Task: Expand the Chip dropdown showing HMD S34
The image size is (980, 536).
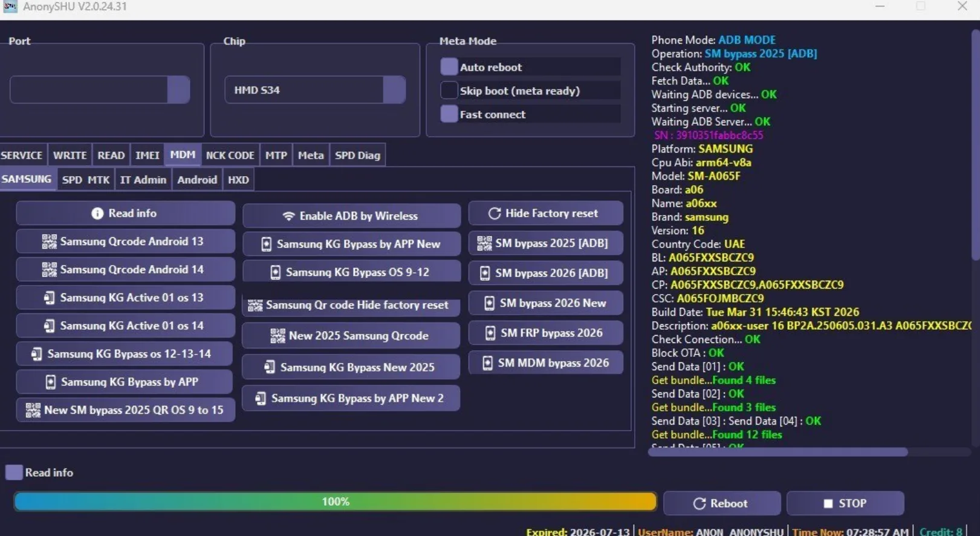Action: click(x=394, y=90)
